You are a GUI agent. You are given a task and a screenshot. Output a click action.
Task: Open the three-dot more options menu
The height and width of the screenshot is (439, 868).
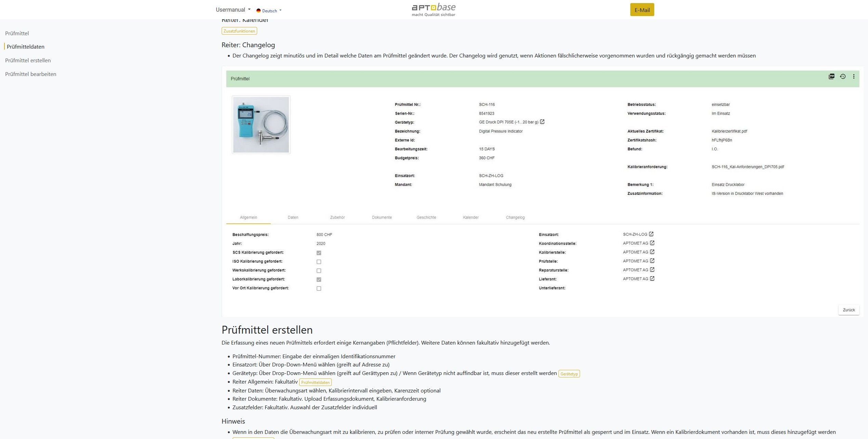click(854, 76)
